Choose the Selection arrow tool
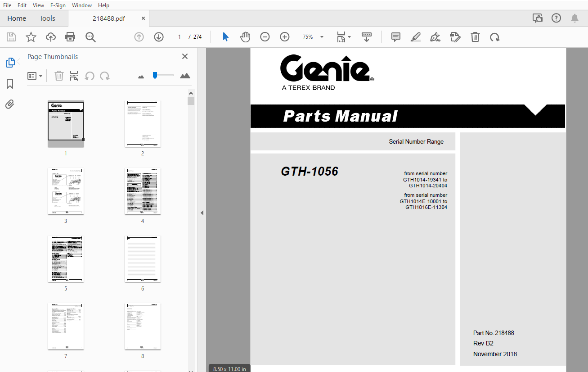The width and height of the screenshot is (588, 372). coord(226,37)
